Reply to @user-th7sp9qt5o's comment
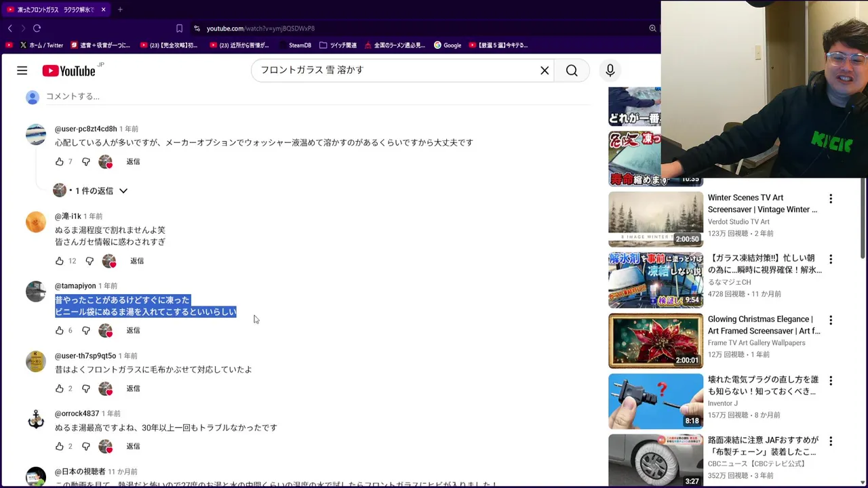The width and height of the screenshot is (868, 488). [x=133, y=389]
